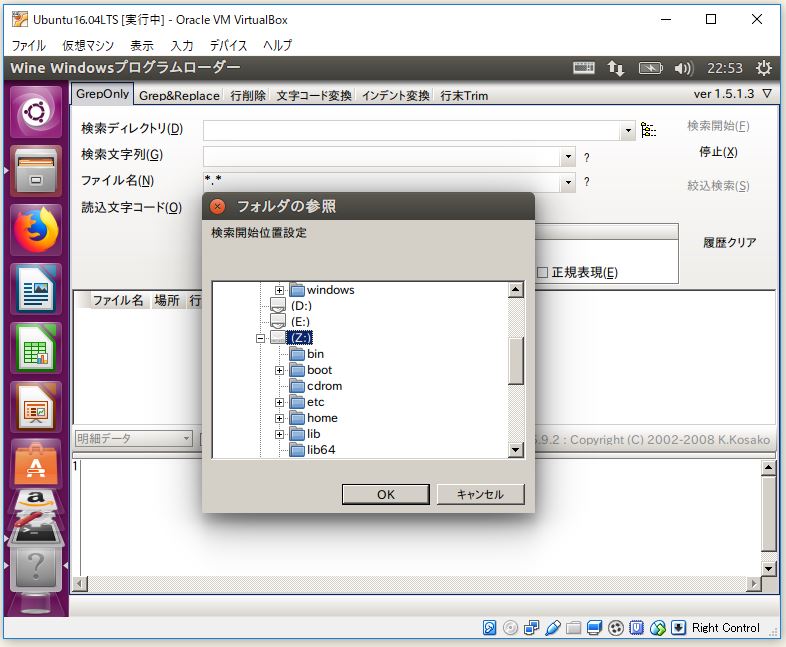Viewport: 786px width, 647px height.
Task: Click VirtualBox display status icon
Action: pyautogui.click(x=595, y=627)
